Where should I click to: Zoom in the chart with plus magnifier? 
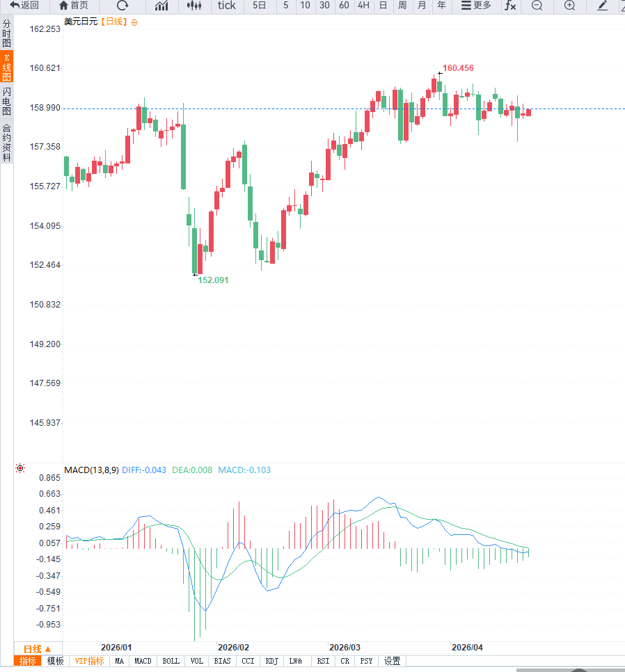[570, 6]
